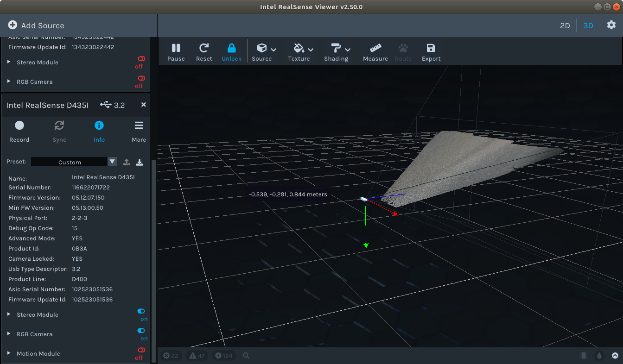Show the warnings count 47 log
623x364 pixels.
pyautogui.click(x=197, y=356)
